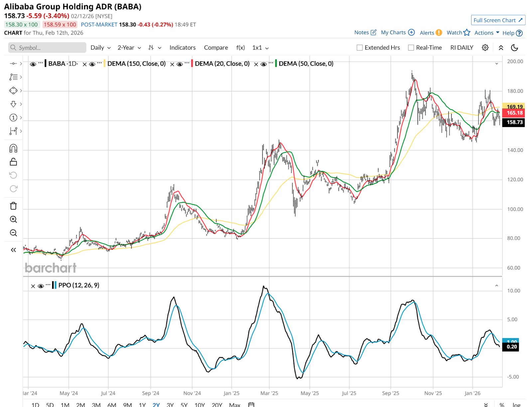Click the yellow DEMA (150) color swatch
This screenshot has height=407, width=532.
[104, 64]
